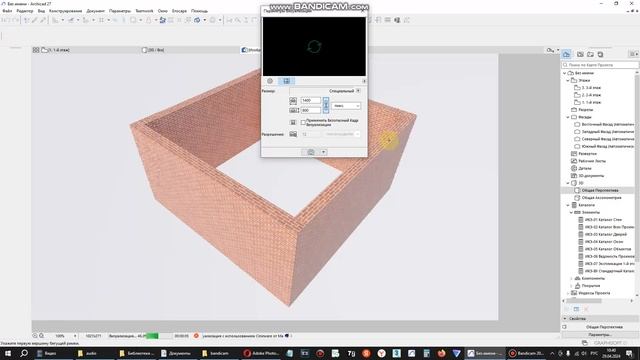
Task: Click the safe frame icon beside checkbox
Action: click(293, 122)
